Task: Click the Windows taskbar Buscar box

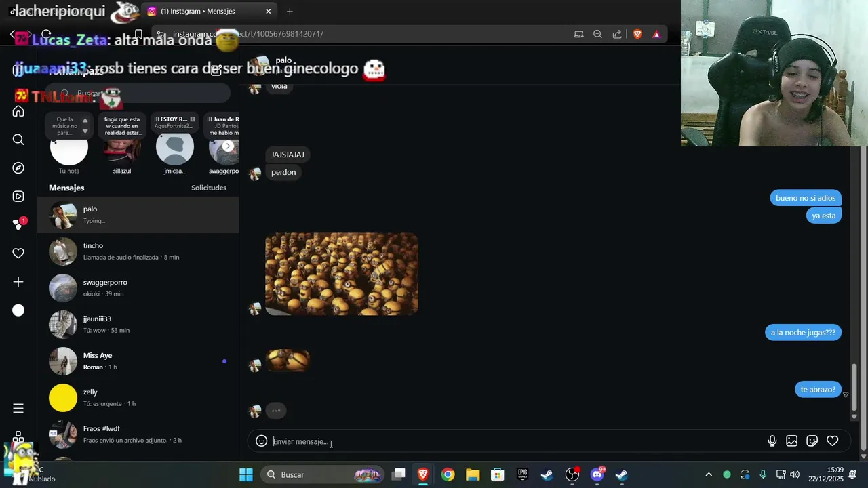Action: (323, 474)
